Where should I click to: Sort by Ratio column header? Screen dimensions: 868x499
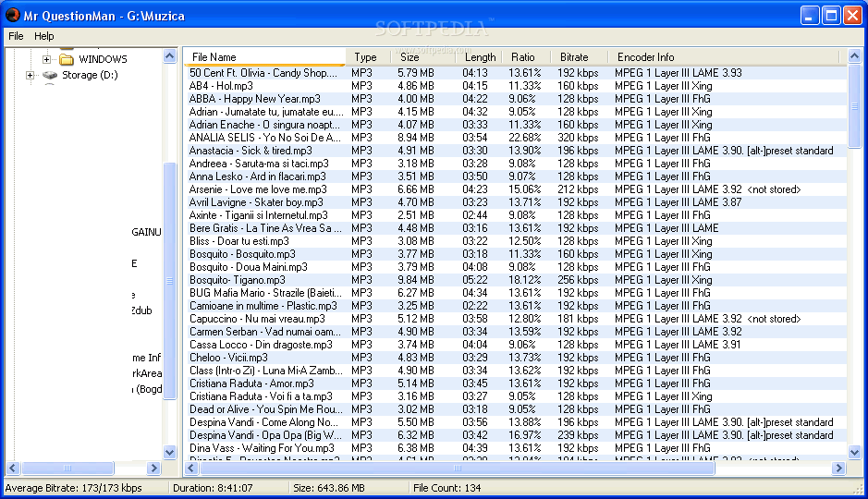point(527,57)
